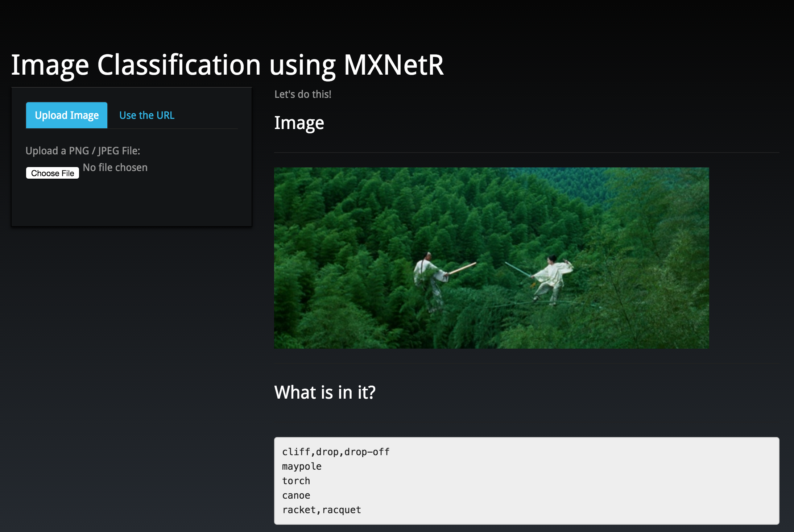Click the Image heading

[x=299, y=123]
